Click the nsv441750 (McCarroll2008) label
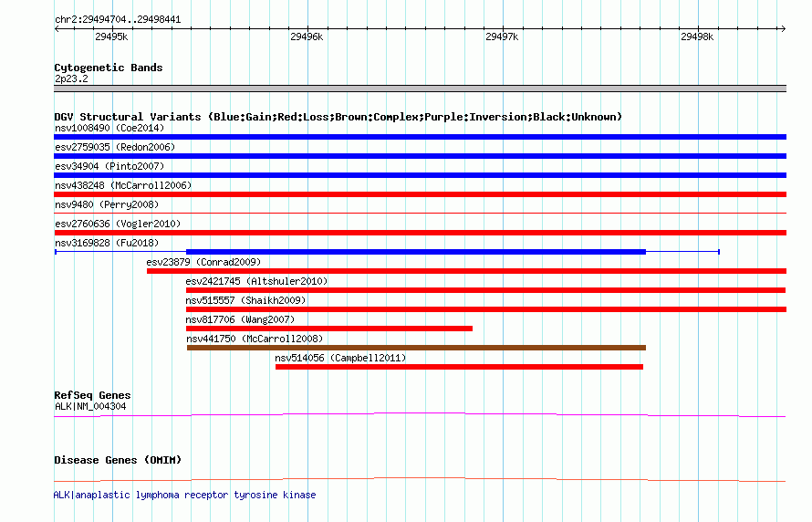Viewport: 812px width, 522px height. click(255, 339)
